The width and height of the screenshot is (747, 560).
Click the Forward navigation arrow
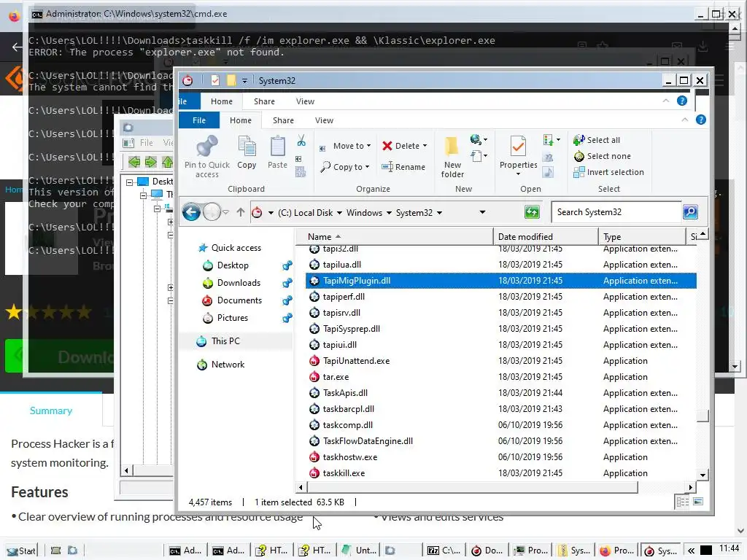212,212
